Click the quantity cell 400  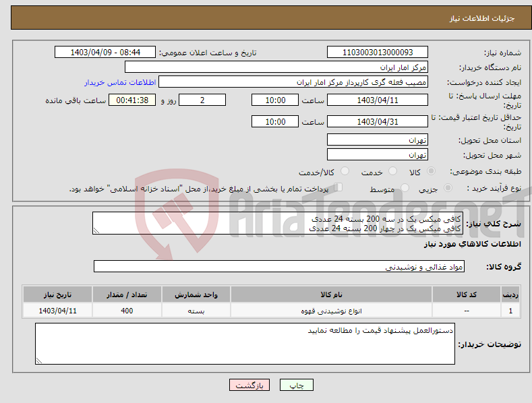(x=127, y=311)
